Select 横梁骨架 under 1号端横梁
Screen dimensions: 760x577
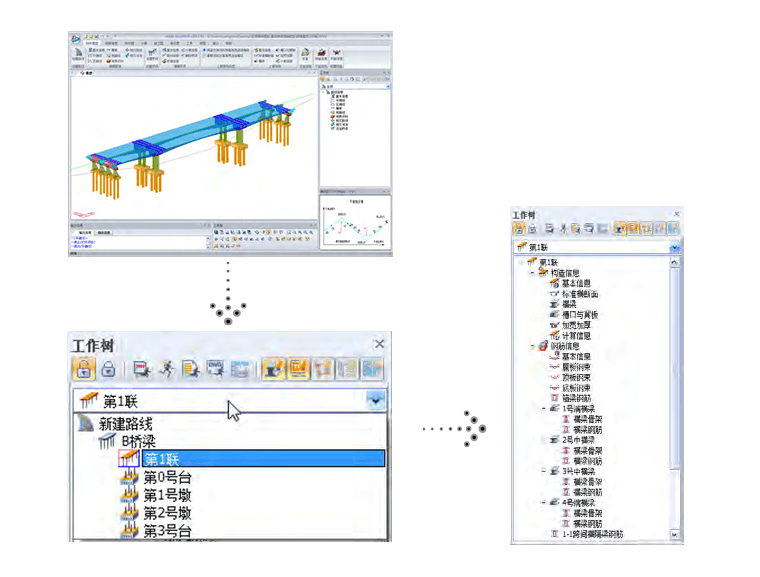[x=587, y=419]
